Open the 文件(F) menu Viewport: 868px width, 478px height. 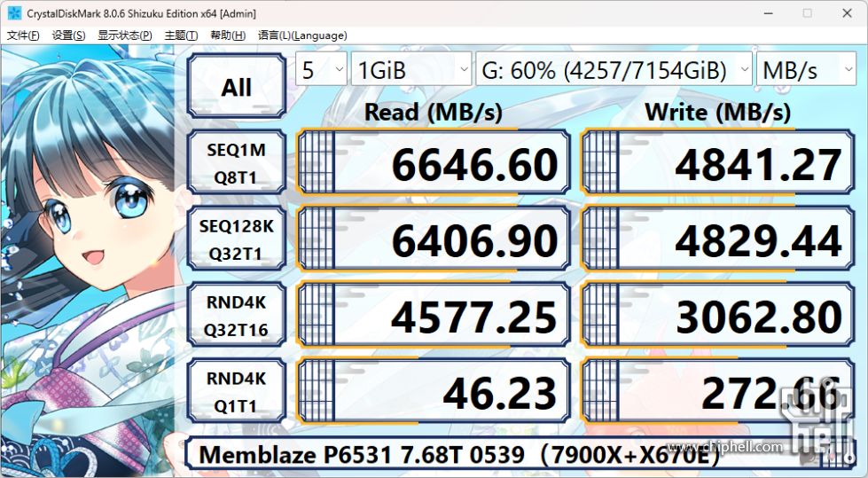pyautogui.click(x=23, y=35)
